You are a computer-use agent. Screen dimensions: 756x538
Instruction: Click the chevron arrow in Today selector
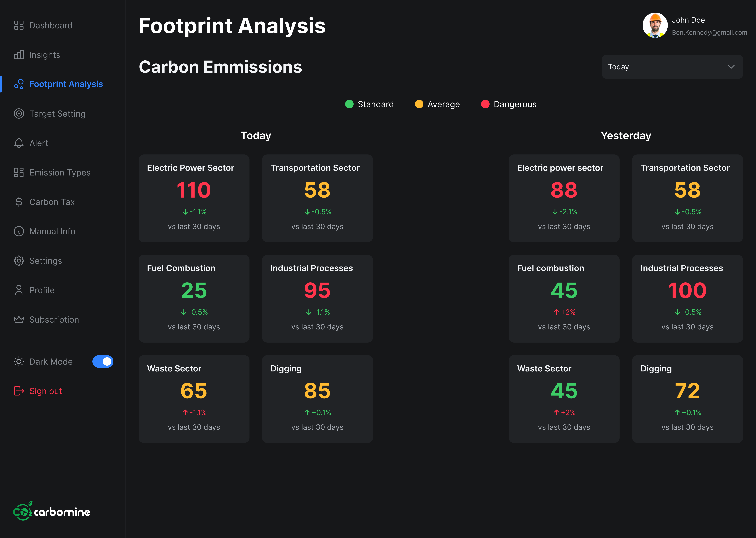click(731, 67)
